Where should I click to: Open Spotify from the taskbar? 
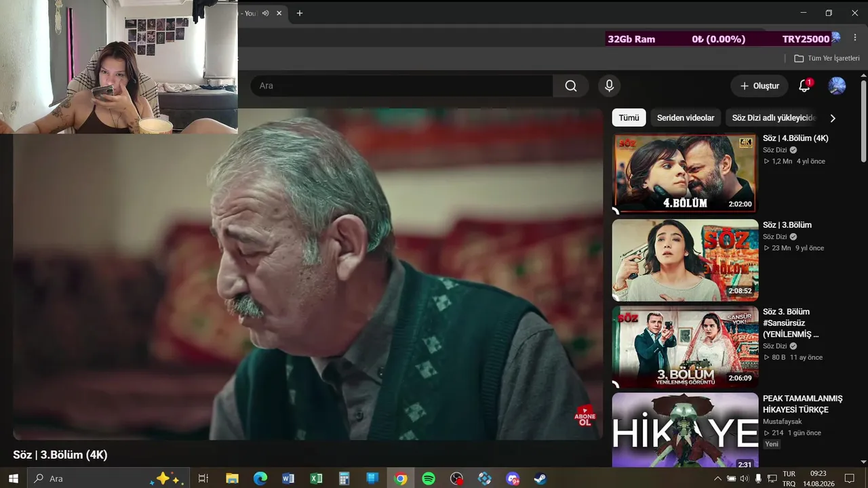click(429, 479)
